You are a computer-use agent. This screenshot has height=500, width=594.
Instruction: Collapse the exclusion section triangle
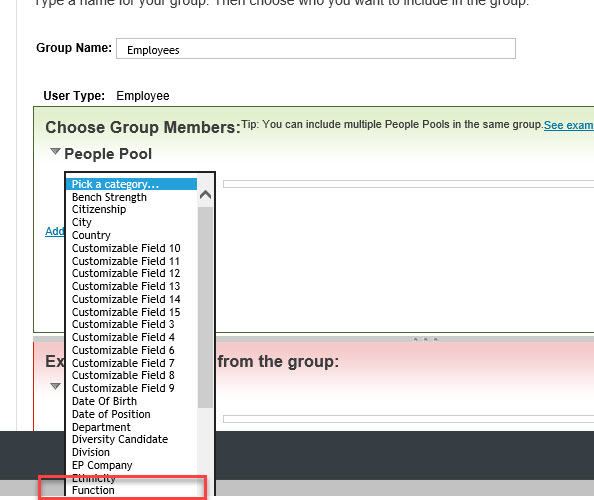click(55, 386)
